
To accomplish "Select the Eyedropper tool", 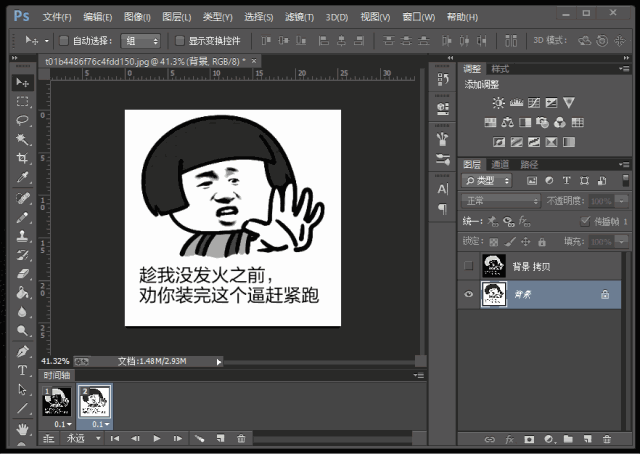I will [22, 177].
